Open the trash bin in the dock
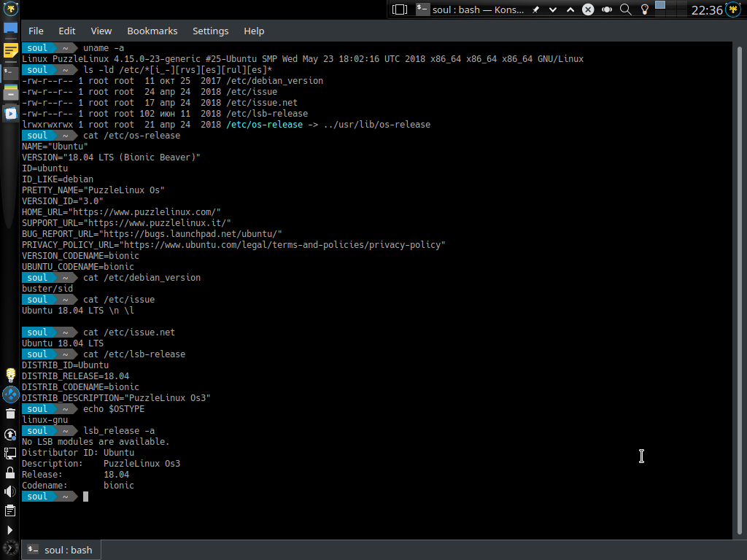The height and width of the screenshot is (560, 747). click(x=10, y=414)
